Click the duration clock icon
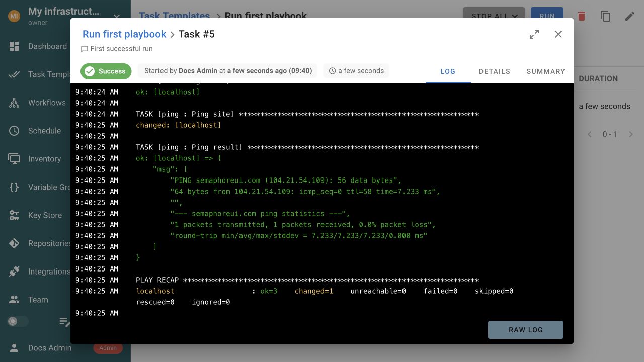Screen dimensions: 644x362 pyautogui.click(x=332, y=71)
